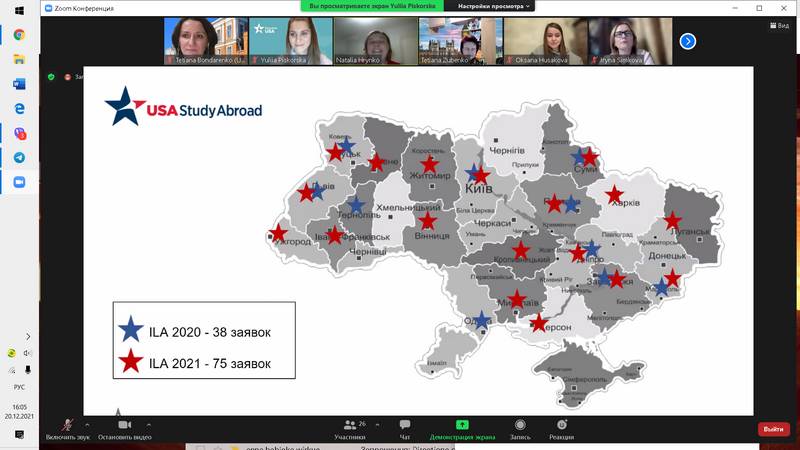The height and width of the screenshot is (450, 800).
Task: Click the Київ label on map
Action: pyautogui.click(x=479, y=189)
